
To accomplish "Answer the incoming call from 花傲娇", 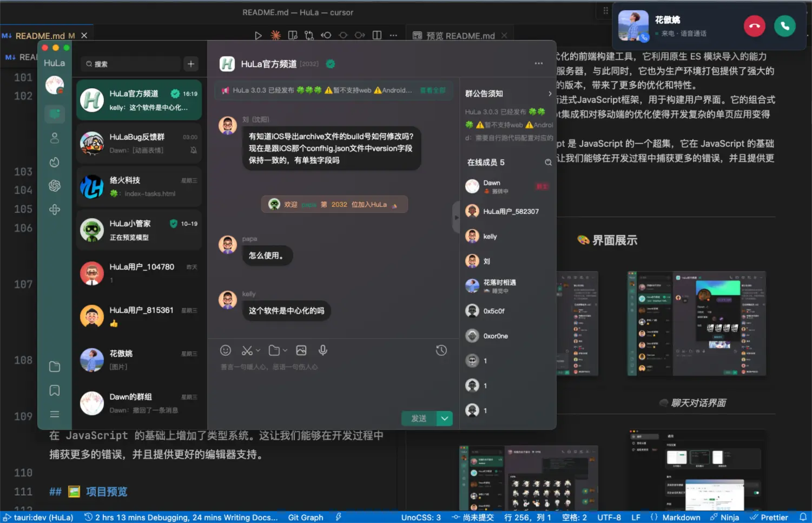I will 784,25.
